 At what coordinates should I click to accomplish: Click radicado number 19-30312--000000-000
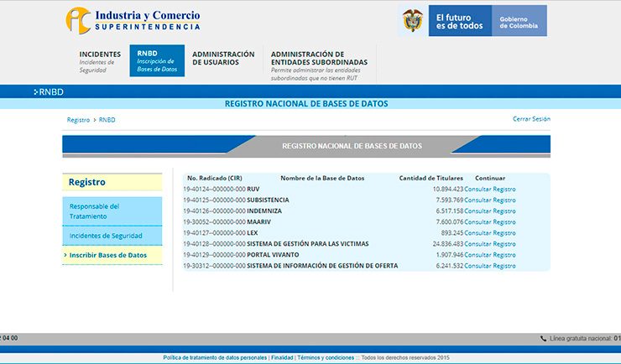tap(214, 266)
